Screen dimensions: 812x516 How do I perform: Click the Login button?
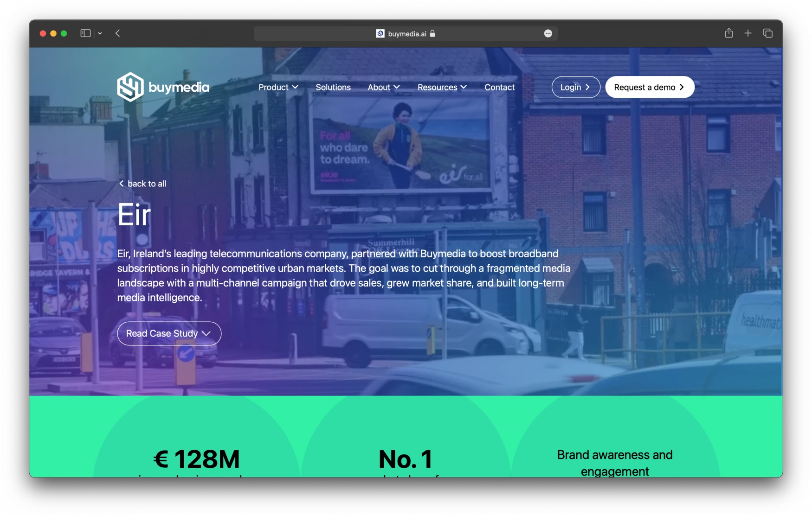[575, 87]
